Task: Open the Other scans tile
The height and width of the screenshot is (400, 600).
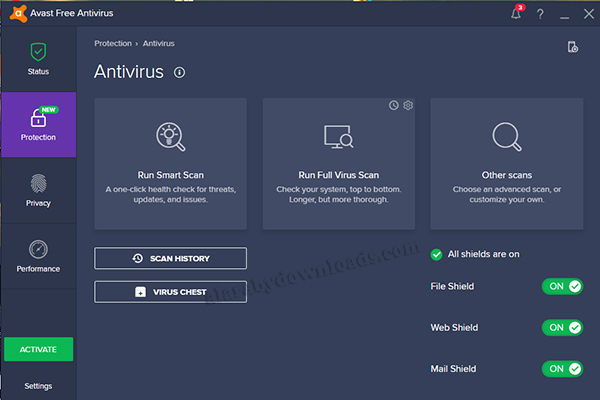Action: click(507, 164)
